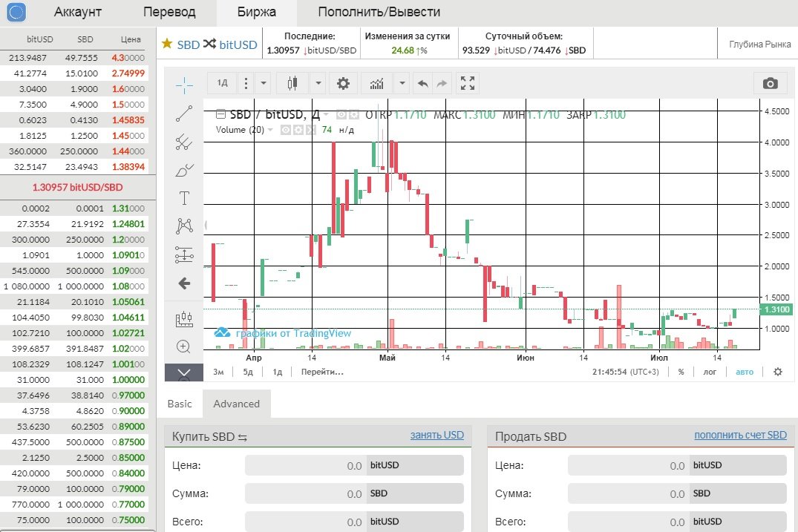Screen dimensions: 798x532
Task: Select the pitchfork drawing tool
Action: (183, 142)
